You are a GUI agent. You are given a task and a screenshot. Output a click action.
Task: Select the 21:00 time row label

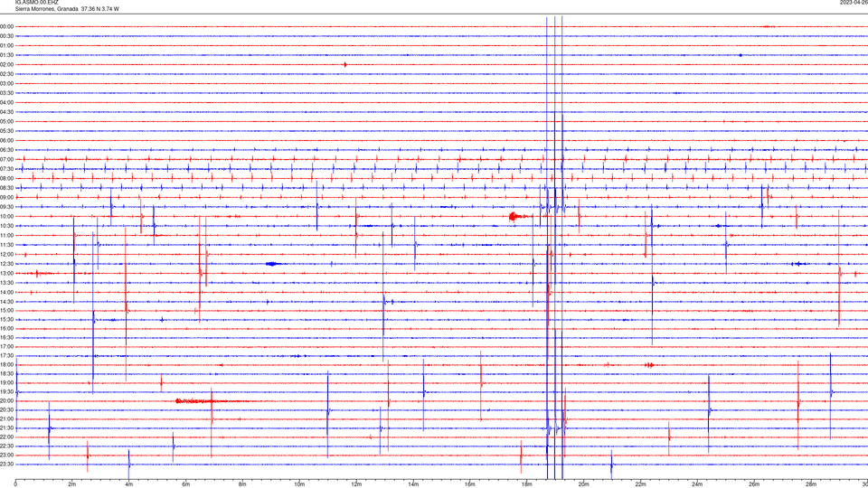pos(7,418)
